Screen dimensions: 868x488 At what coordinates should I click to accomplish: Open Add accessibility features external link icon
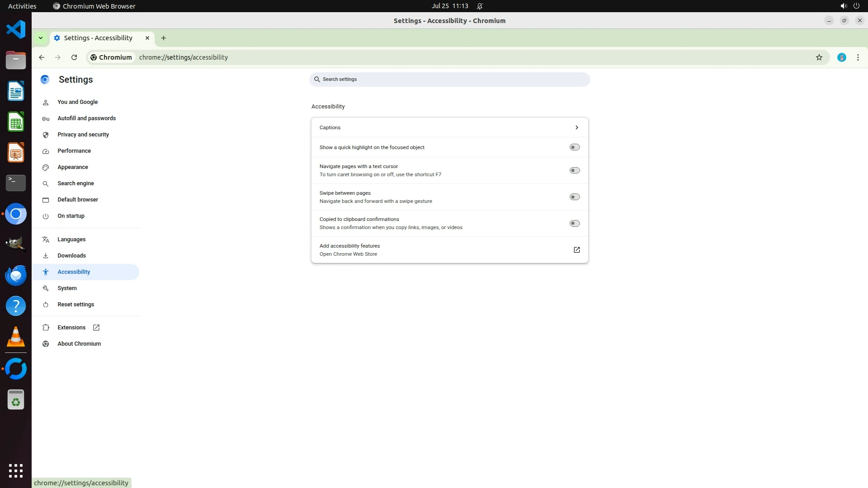tap(576, 250)
